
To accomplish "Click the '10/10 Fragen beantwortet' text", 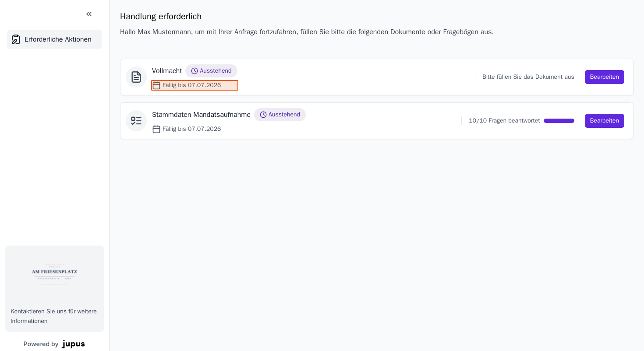I will [504, 121].
